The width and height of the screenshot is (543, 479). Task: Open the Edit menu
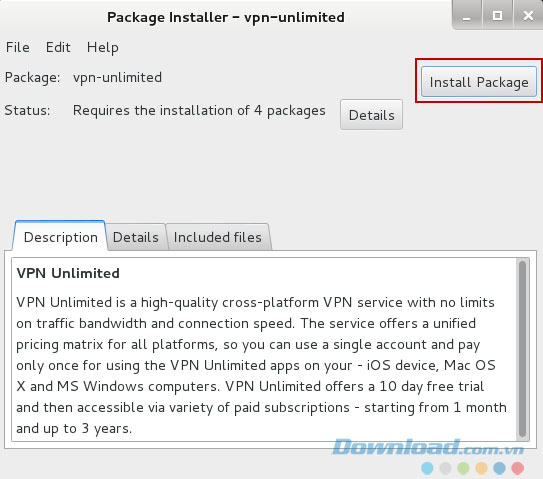pyautogui.click(x=58, y=47)
